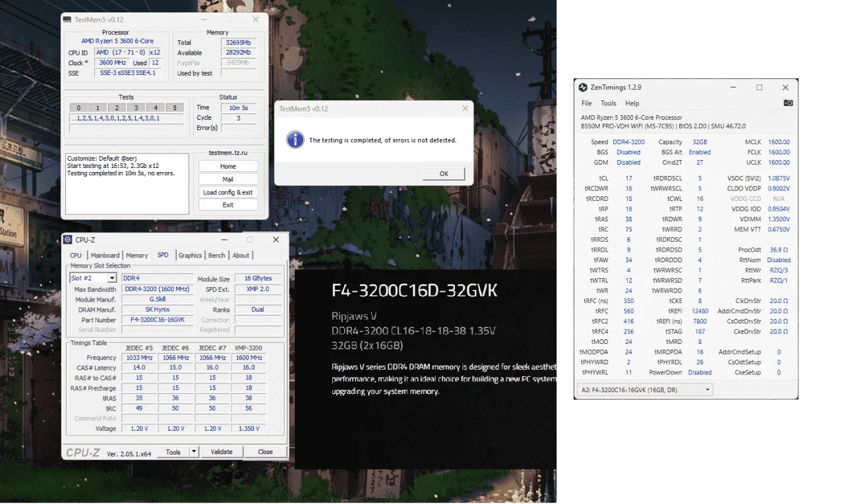844x504 pixels.
Task: Click the VSOC (SVI2) value 1.0875V
Action: (779, 179)
